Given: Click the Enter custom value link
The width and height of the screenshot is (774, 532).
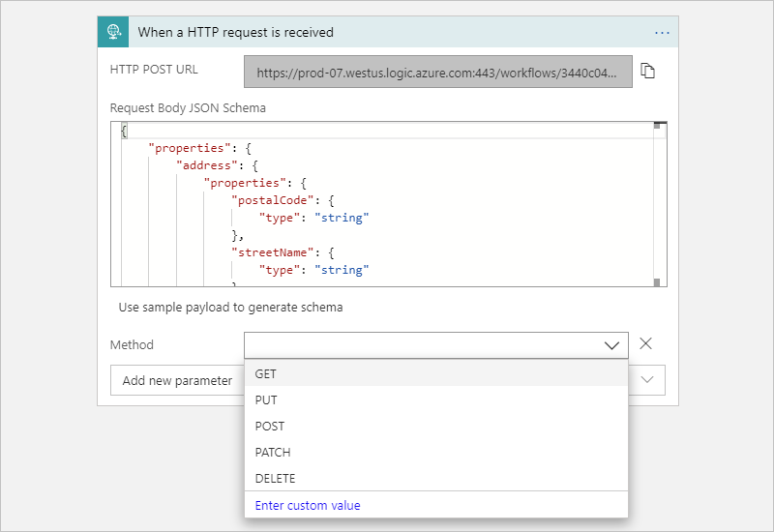Looking at the screenshot, I should pyautogui.click(x=308, y=505).
